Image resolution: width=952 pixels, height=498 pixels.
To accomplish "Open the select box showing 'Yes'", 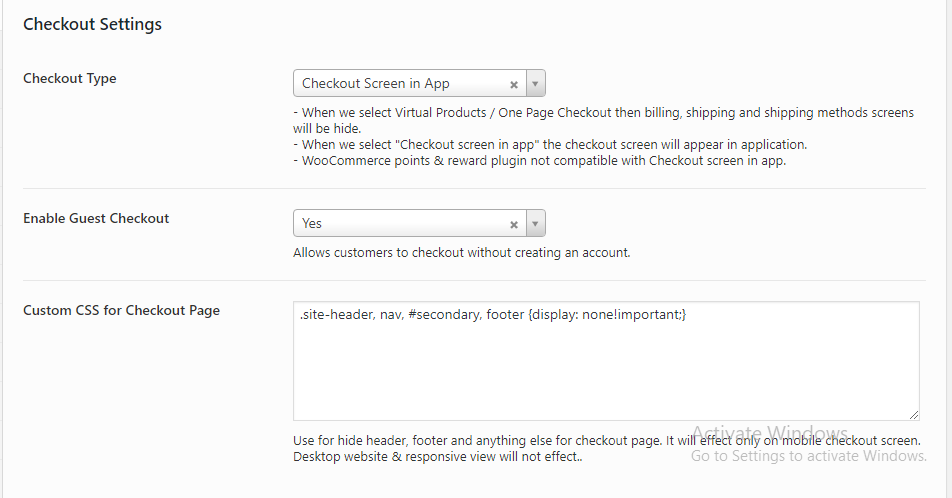I will click(400, 224).
